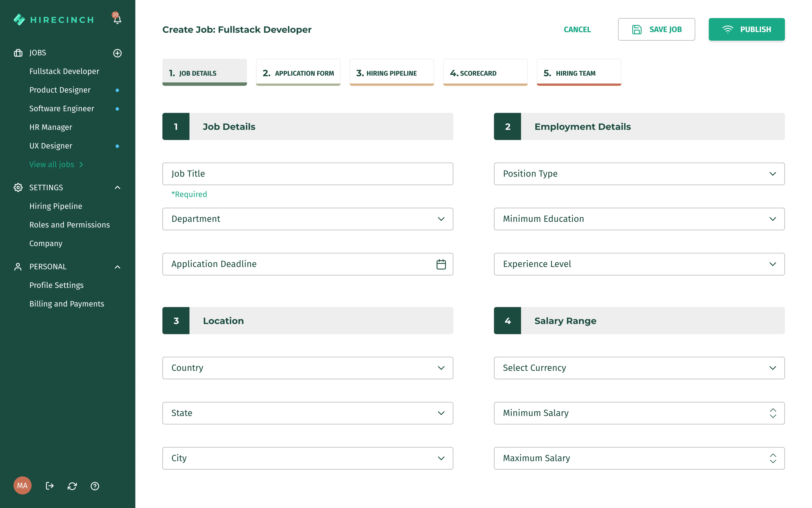
Task: Click the blue dot beside Product Designer
Action: pos(117,90)
